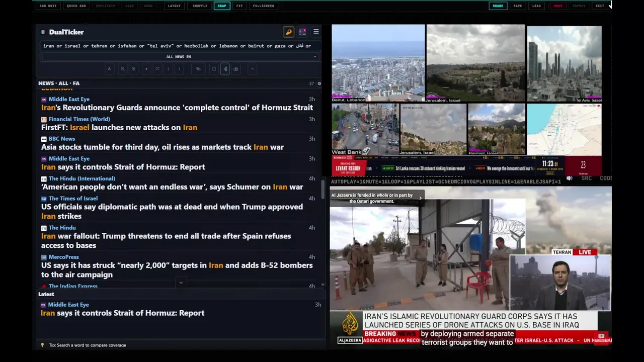This screenshot has height=362, width=644.
Task: Click the top Jerusalem, Israel webcam thumbnail
Action: [475, 63]
